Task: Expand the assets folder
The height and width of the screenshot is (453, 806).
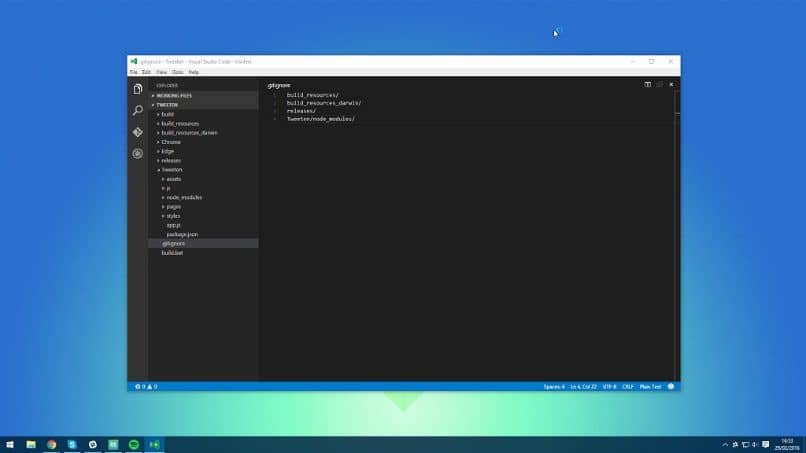Action: click(204, 179)
